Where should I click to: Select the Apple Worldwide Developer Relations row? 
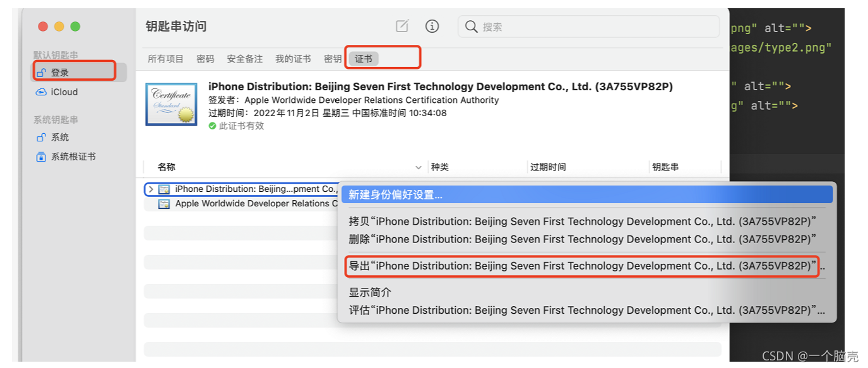pyautogui.click(x=256, y=204)
